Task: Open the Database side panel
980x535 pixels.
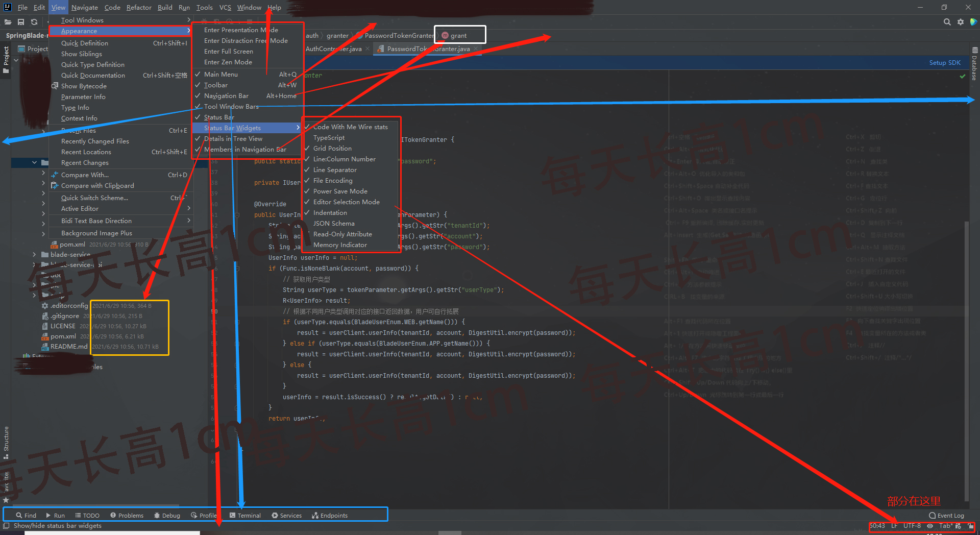Action: 974,64
